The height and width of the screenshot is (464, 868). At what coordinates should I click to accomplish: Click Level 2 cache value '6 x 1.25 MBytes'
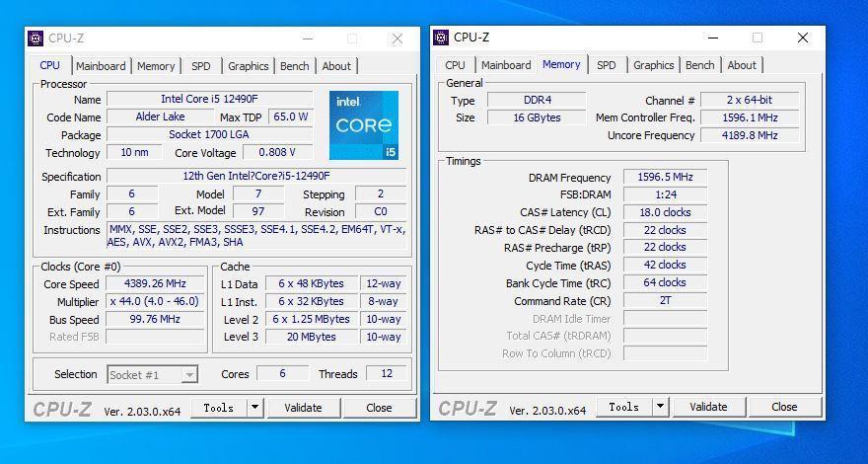point(311,319)
